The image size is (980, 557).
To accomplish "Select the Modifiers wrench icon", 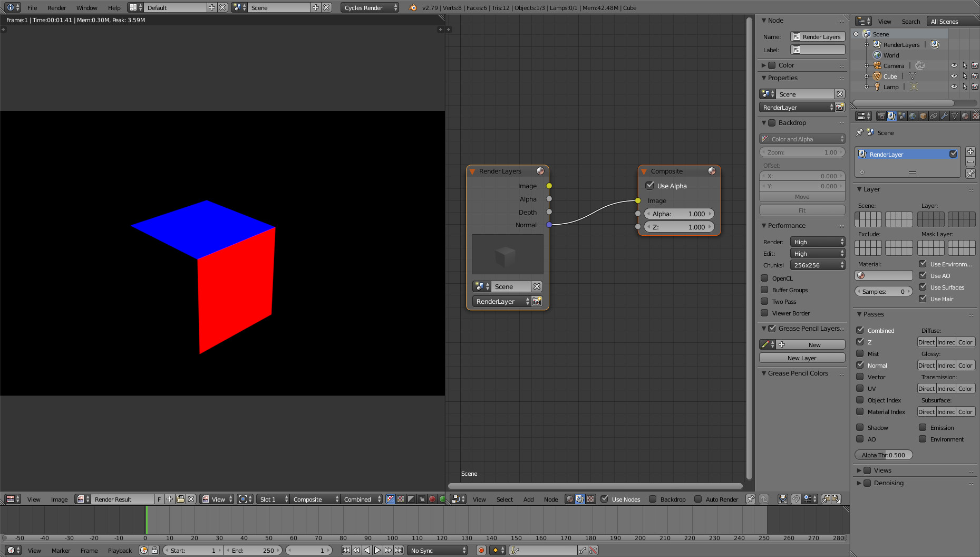I will [944, 116].
